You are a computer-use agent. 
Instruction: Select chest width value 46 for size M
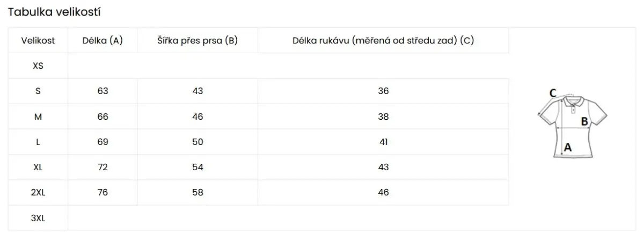[197, 117]
